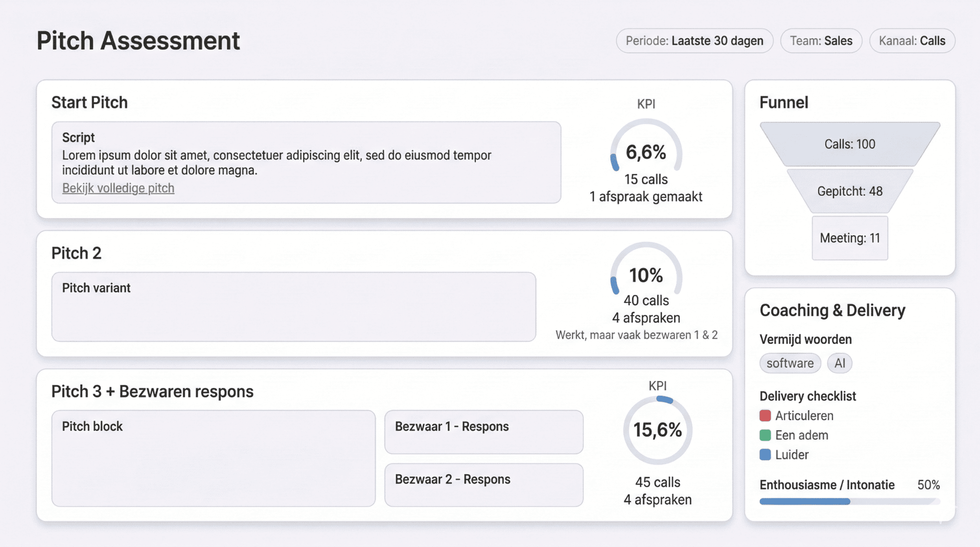
Task: Click the 10% Pitch 2 gauge
Action: coord(646,275)
